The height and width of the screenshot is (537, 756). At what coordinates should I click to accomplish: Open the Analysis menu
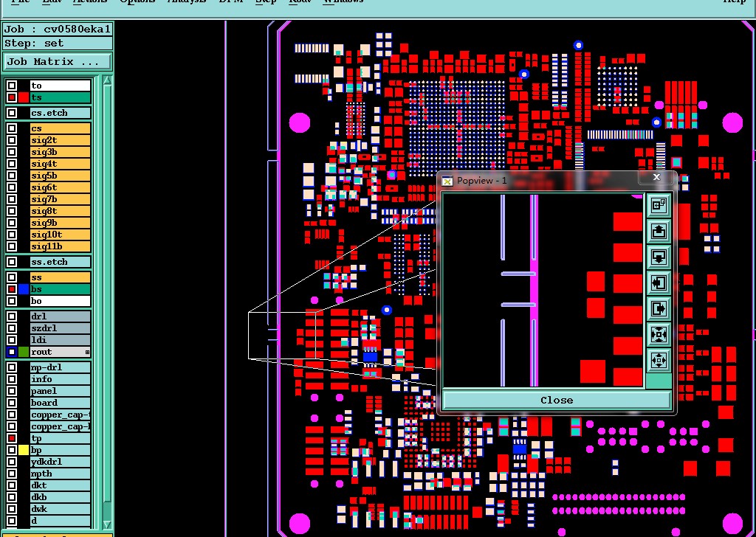187,1
